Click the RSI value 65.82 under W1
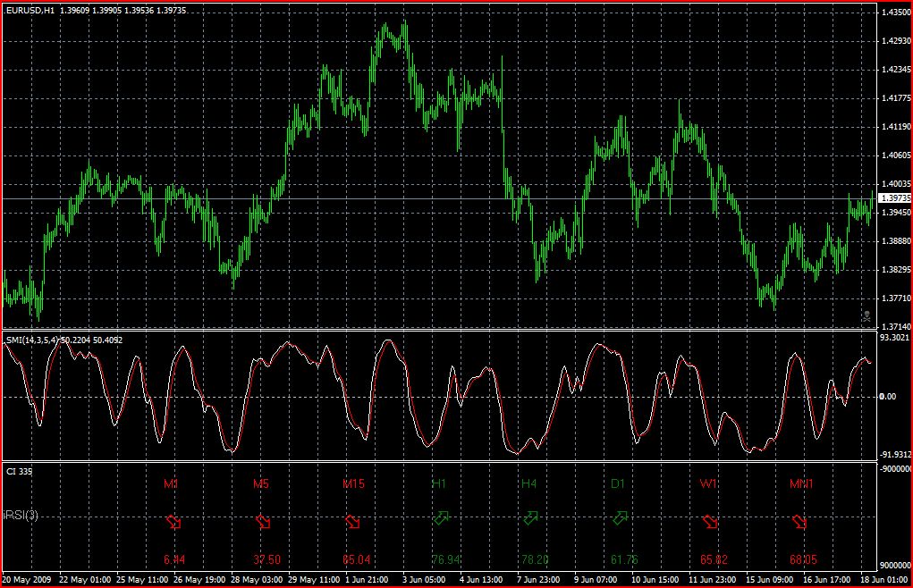 click(x=714, y=559)
